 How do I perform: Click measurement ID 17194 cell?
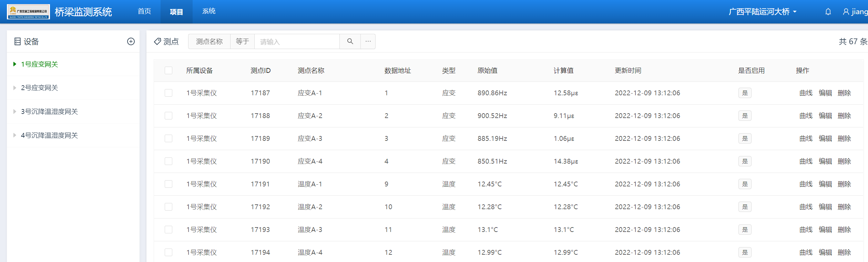tap(260, 252)
